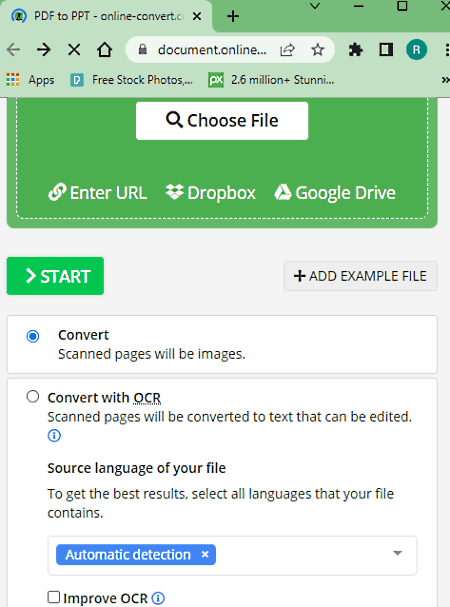Click the Improve OCR info icon

(x=158, y=598)
